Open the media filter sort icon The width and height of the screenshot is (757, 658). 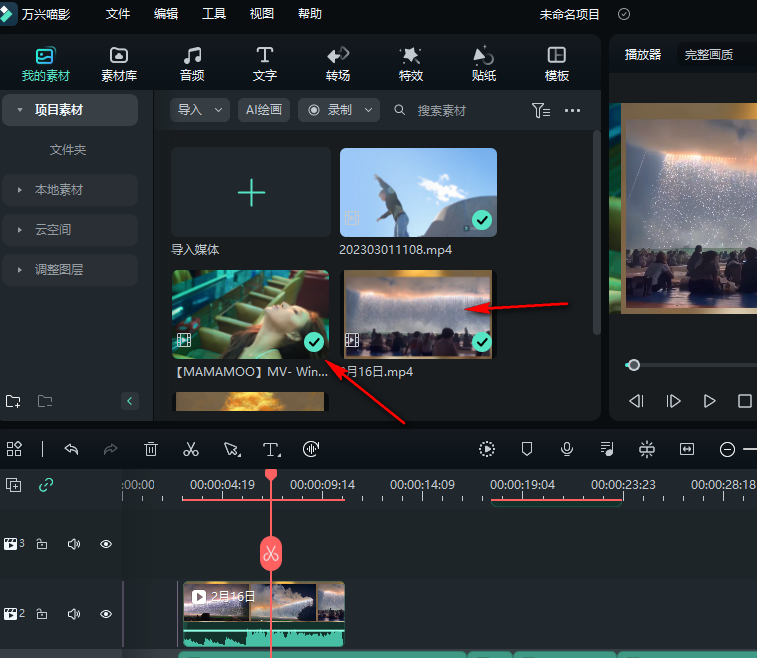point(541,111)
